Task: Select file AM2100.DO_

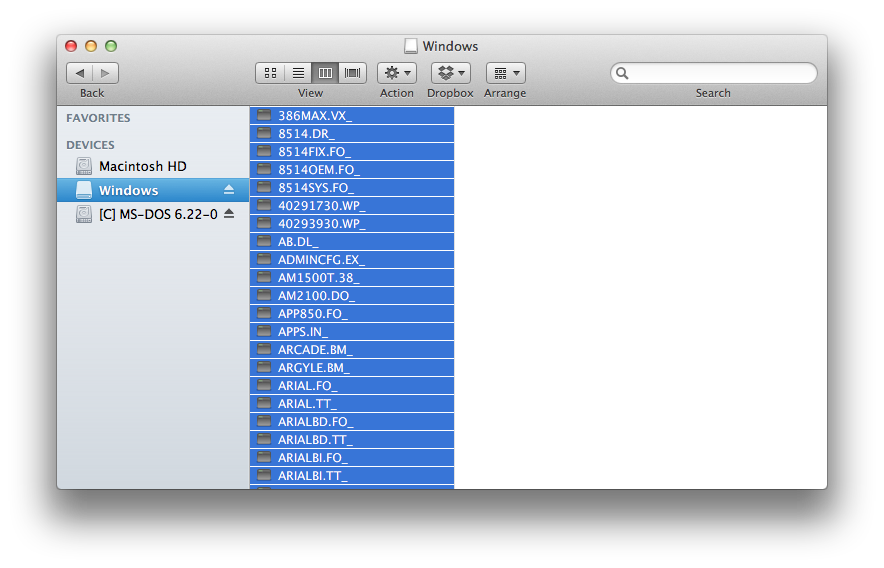Action: click(x=352, y=296)
